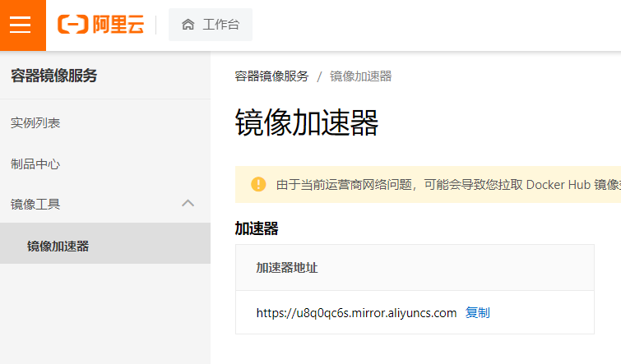Open the 工作台 workbench button
Viewport: 621px width, 364px height.
211,25
